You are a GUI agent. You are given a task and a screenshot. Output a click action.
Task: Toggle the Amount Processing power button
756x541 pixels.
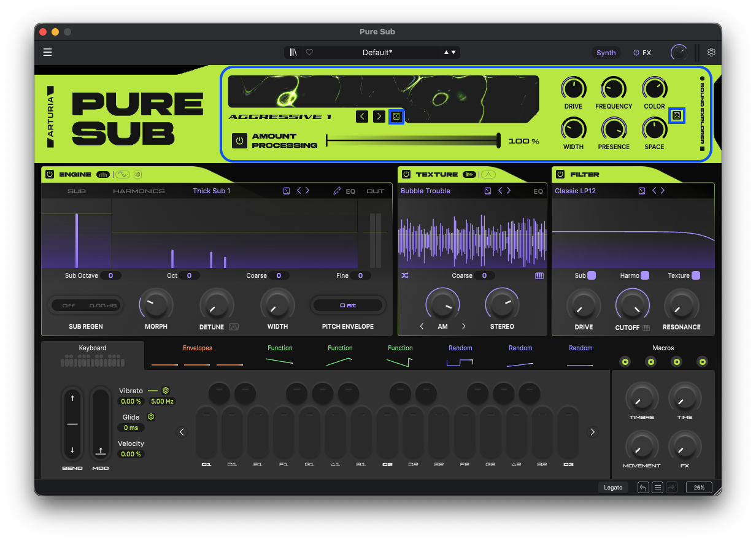point(239,140)
